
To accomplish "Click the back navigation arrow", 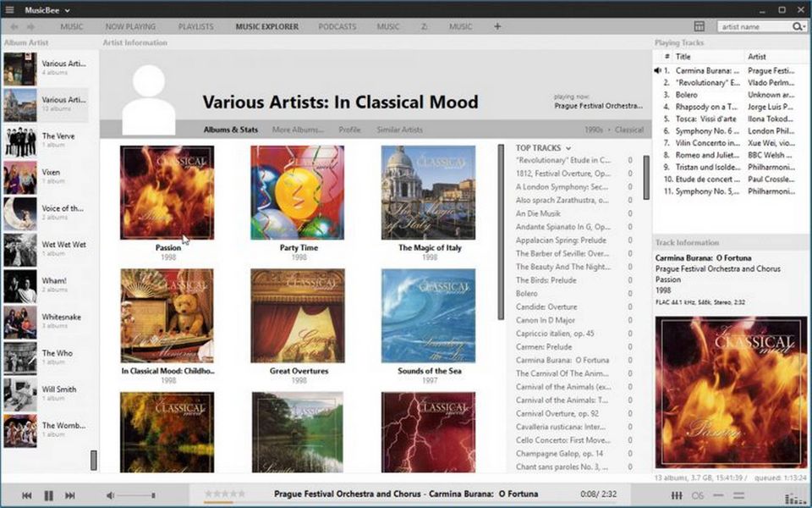I will 14,27.
